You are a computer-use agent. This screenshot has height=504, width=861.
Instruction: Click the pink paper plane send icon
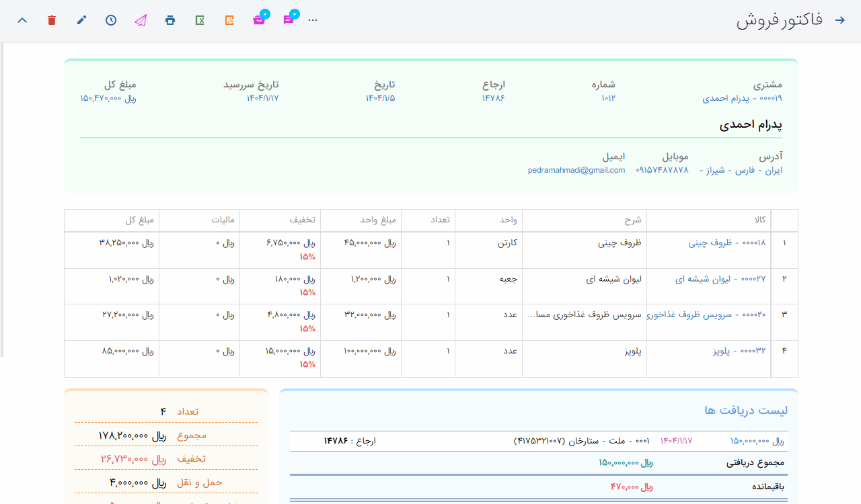tap(140, 20)
